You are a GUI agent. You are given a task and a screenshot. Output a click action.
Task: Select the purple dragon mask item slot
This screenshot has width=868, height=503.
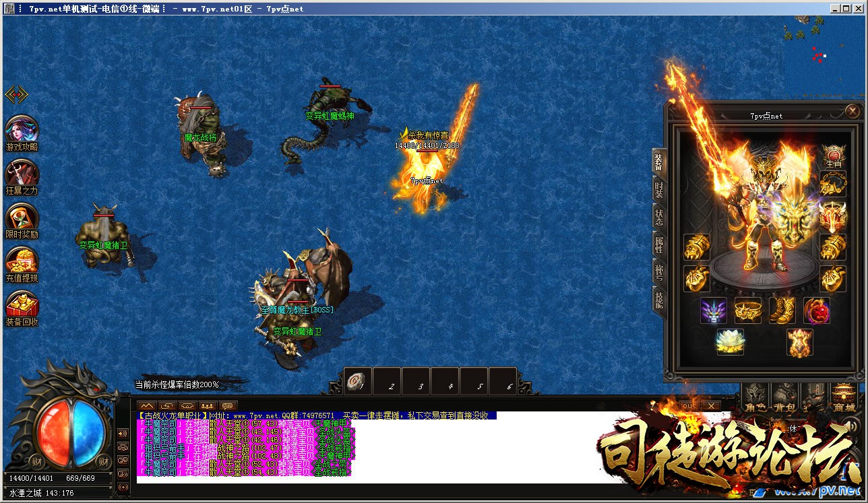(x=714, y=310)
